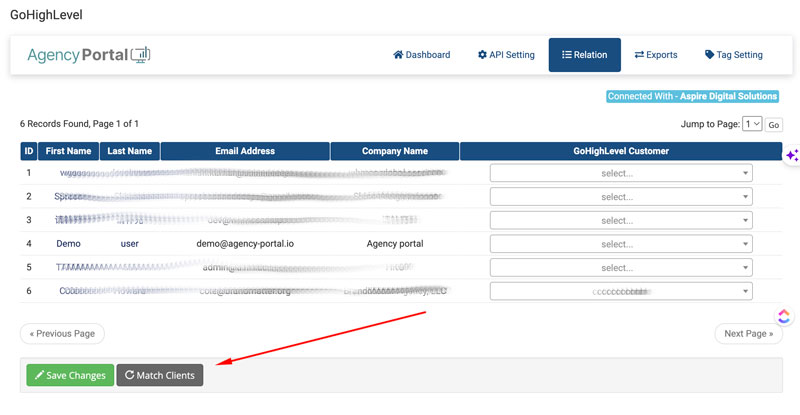The image size is (800, 415).
Task: Click the Demo first name cell
Action: pyautogui.click(x=68, y=243)
